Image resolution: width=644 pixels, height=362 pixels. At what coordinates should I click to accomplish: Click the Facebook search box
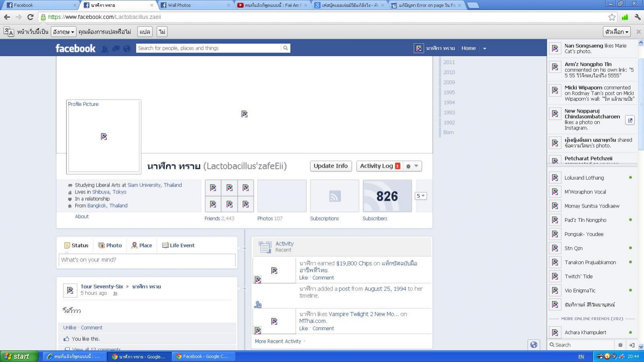point(208,48)
